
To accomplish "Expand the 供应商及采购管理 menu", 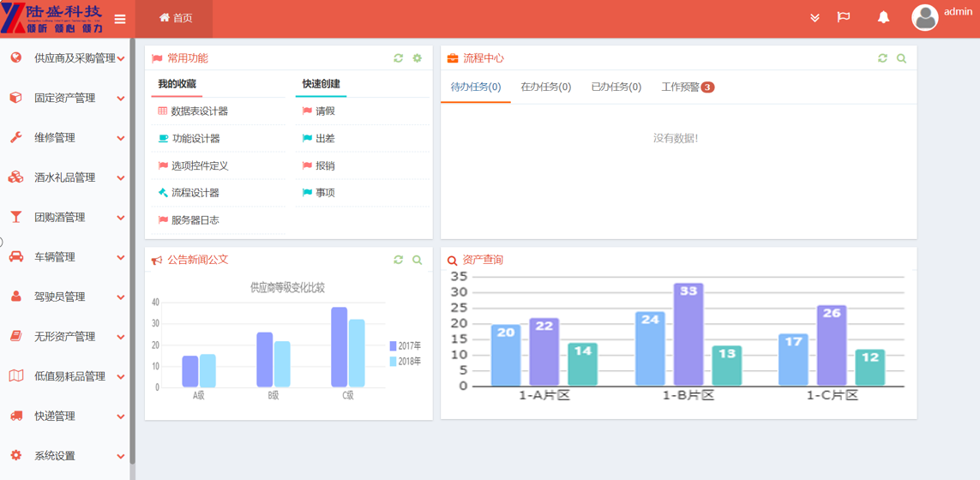I will pos(67,58).
